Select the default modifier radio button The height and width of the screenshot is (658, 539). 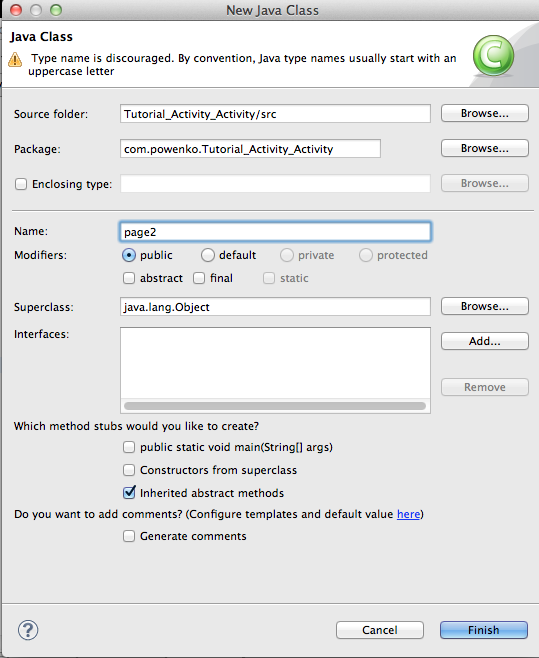208,255
